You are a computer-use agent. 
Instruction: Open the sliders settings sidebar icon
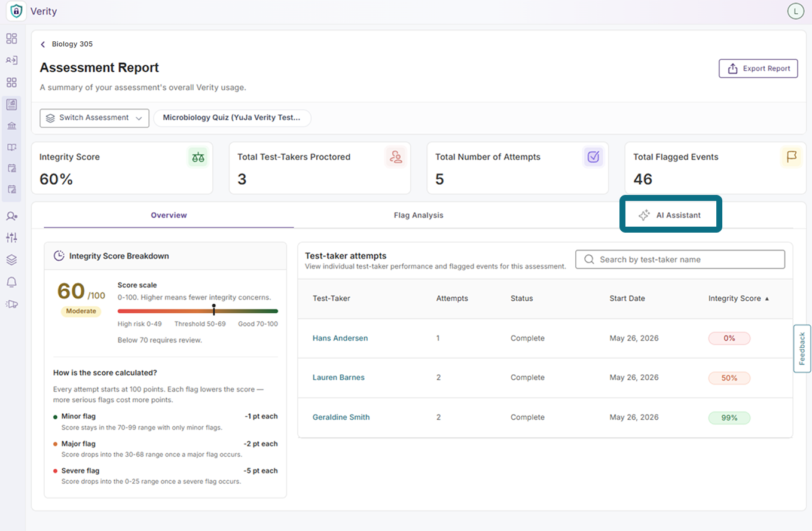point(11,237)
